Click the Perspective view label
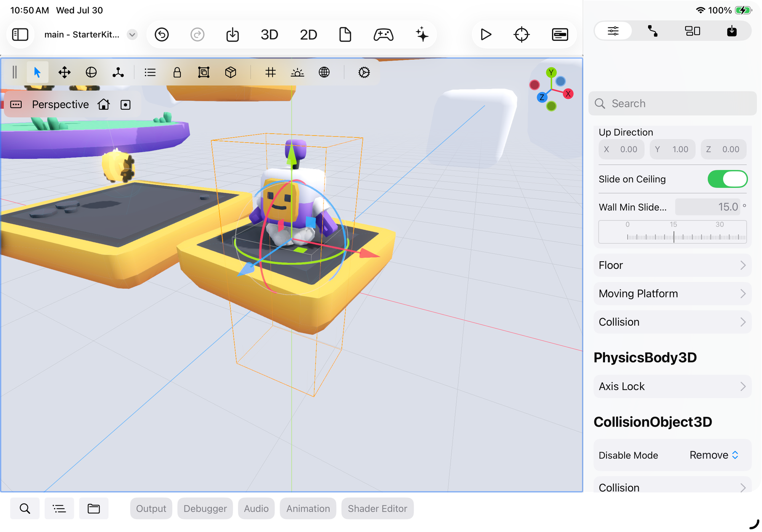The image size is (762, 532). pyautogui.click(x=60, y=104)
